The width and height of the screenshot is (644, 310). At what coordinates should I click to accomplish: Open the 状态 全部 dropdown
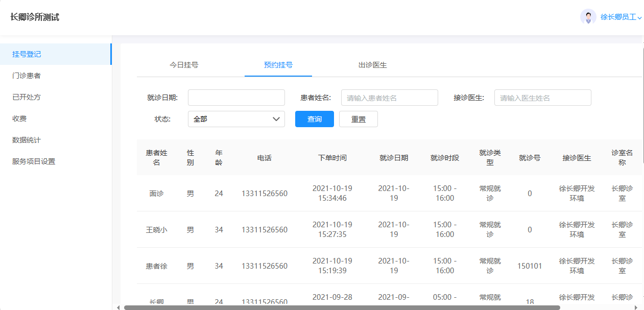point(236,119)
